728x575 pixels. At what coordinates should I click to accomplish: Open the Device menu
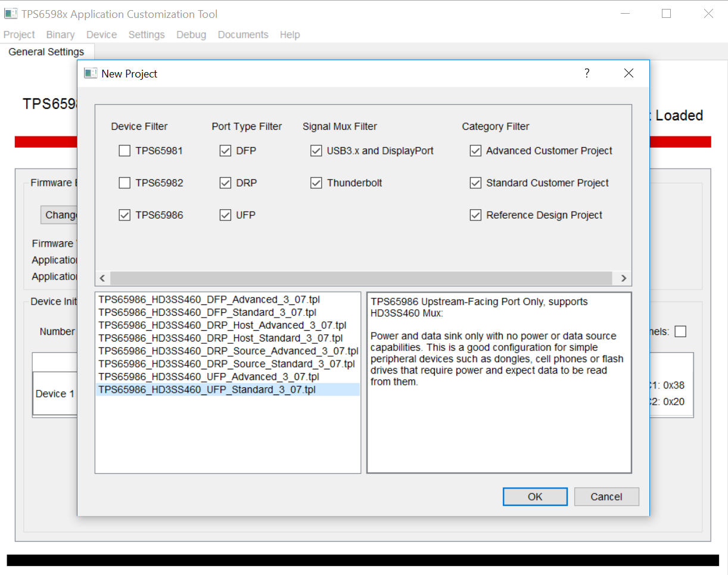[x=101, y=35]
